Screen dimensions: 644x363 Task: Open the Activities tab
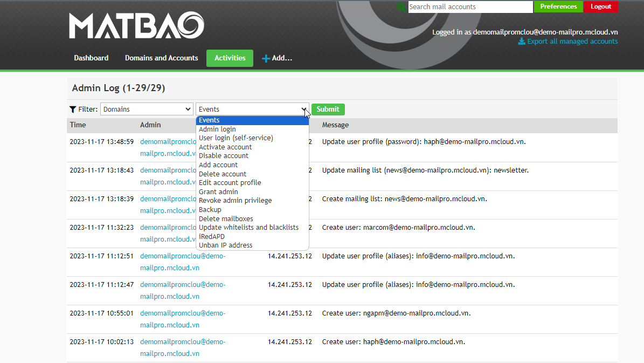230,58
